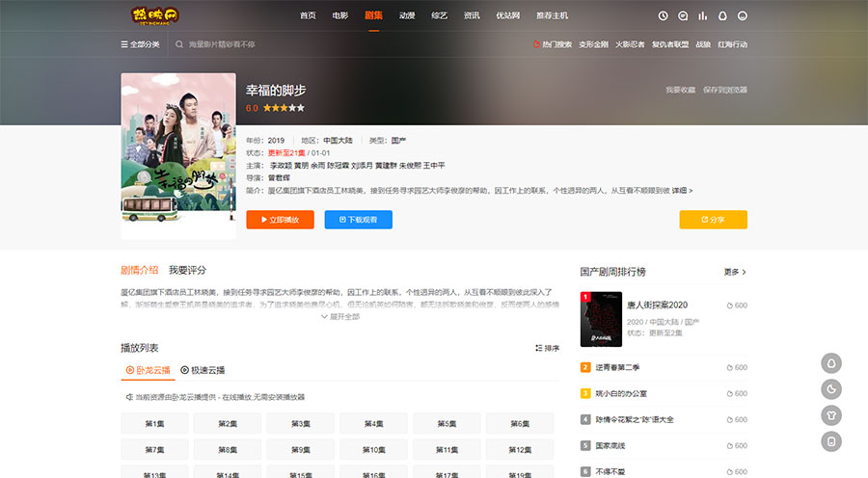Click the star rating under the title

tap(284, 108)
